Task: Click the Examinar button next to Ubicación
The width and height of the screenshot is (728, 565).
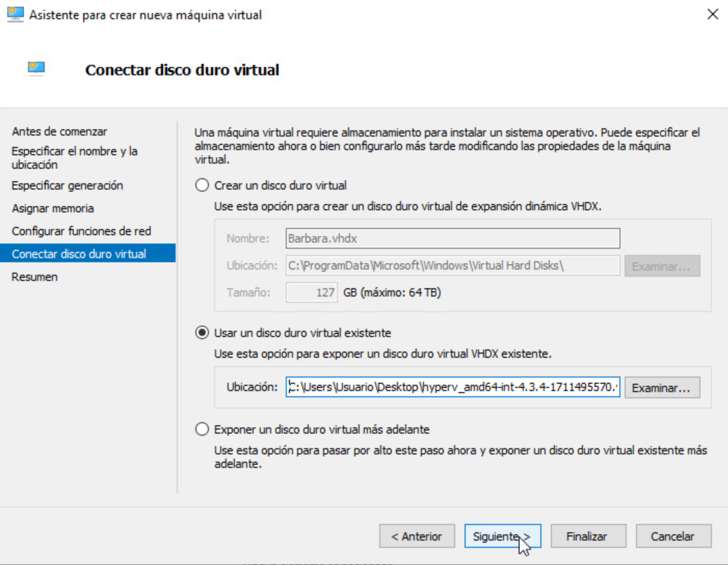Action: click(x=661, y=387)
